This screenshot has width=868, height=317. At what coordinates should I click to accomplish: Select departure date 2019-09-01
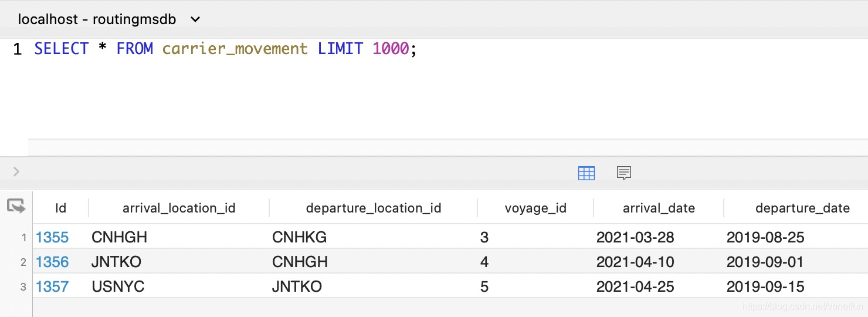coord(765,262)
